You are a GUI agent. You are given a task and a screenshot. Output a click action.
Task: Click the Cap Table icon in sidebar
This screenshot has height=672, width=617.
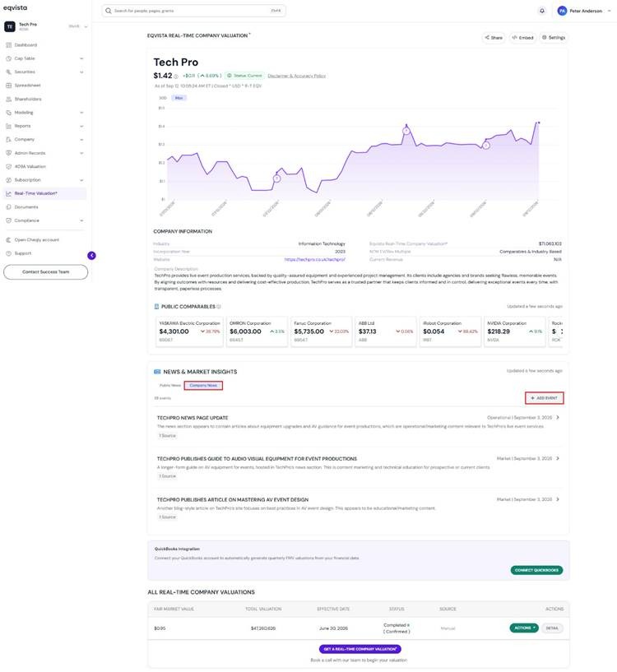pyautogui.click(x=8, y=58)
